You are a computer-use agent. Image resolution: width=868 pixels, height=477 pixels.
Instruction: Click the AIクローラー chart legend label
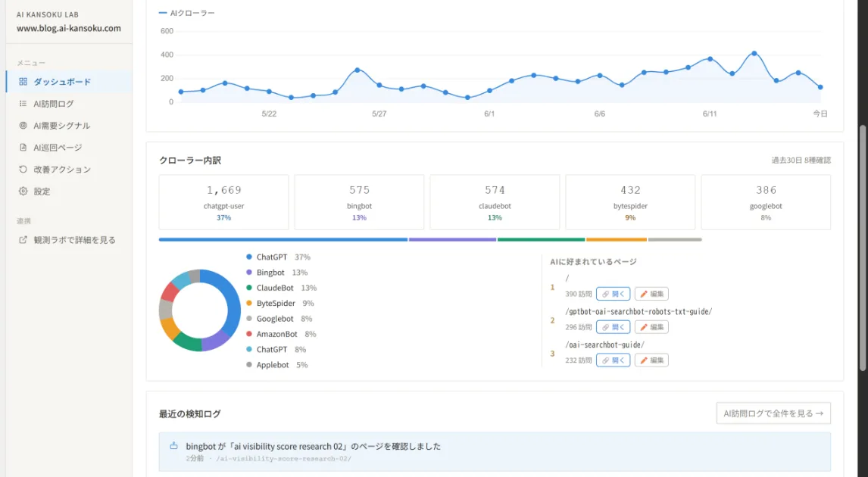point(186,13)
